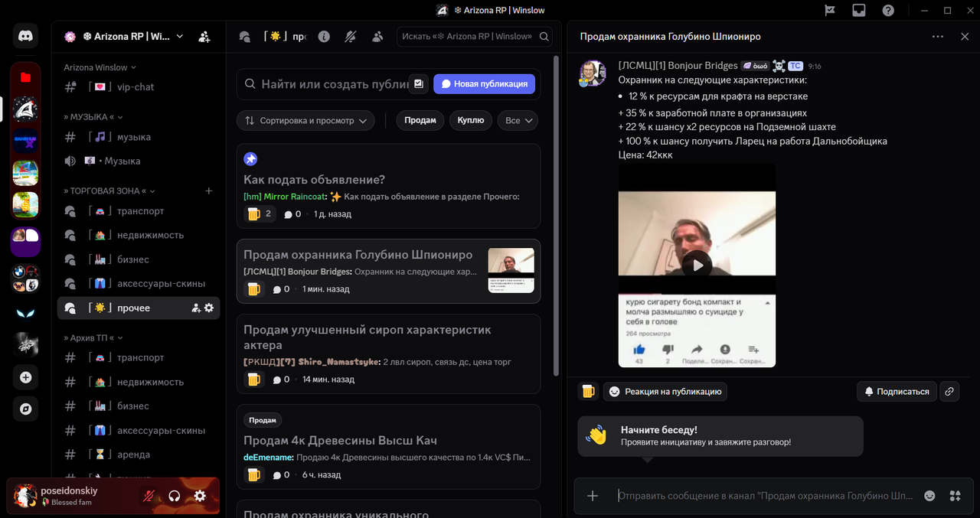Open Продам 4к Древесины Высш Кач post
Image resolution: width=980 pixels, height=518 pixels.
point(388,448)
